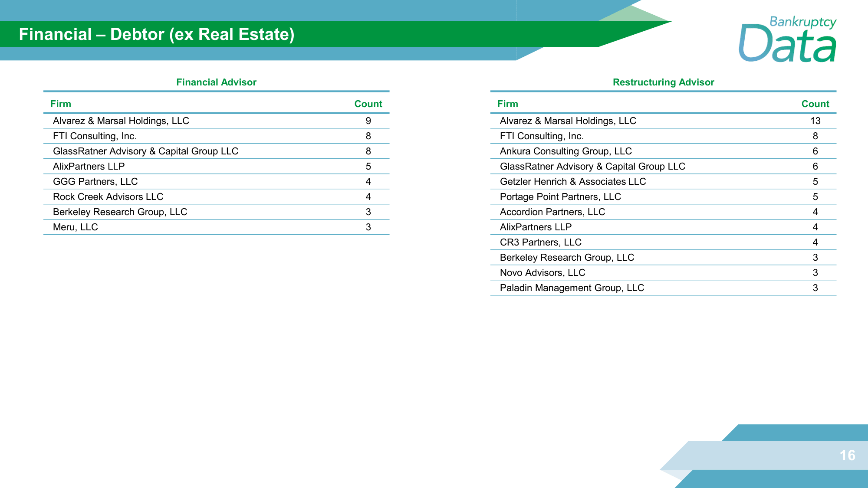Click the page number 16

[x=847, y=455]
